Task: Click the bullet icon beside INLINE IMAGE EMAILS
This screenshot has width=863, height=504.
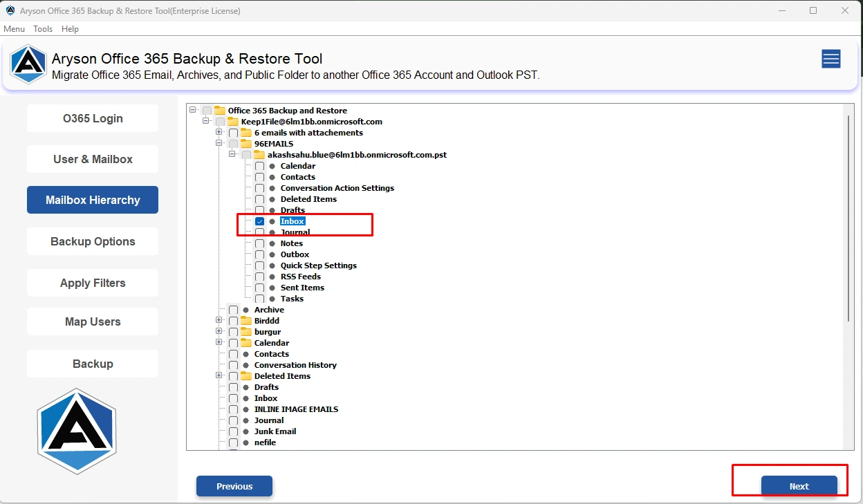Action: pos(245,409)
